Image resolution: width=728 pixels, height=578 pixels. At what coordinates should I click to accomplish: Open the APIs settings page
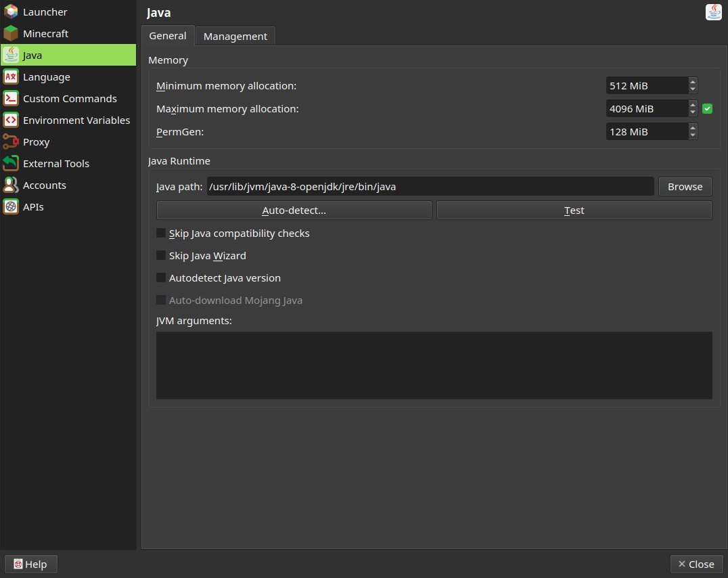(x=68, y=206)
